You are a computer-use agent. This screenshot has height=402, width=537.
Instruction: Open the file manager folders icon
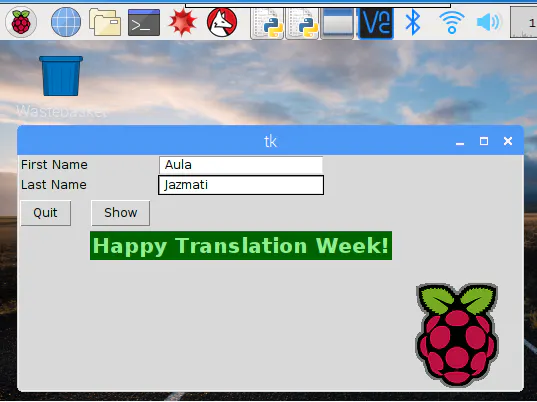click(x=105, y=22)
